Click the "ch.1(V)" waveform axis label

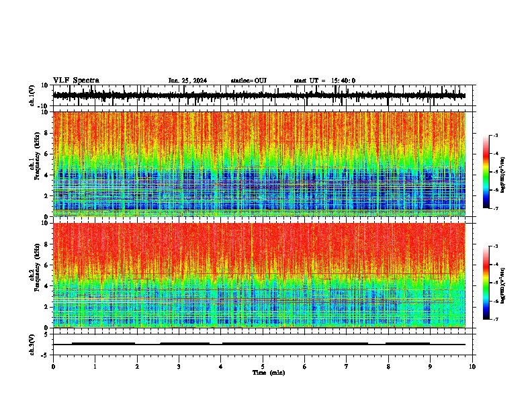[x=32, y=95]
